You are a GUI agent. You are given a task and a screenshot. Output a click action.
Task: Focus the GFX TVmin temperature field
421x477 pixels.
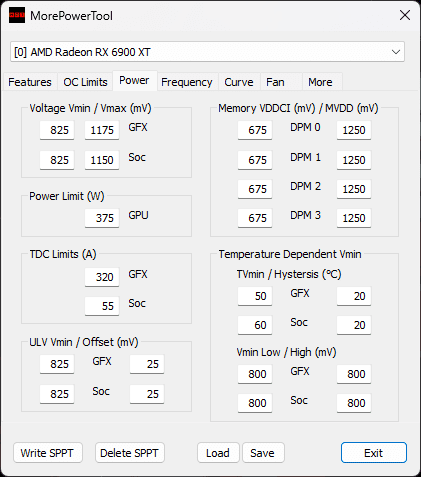[255, 296]
